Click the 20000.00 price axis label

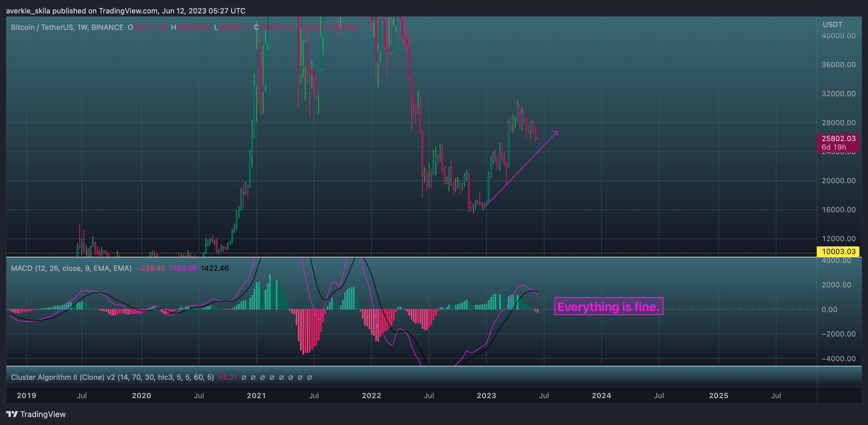tap(838, 181)
